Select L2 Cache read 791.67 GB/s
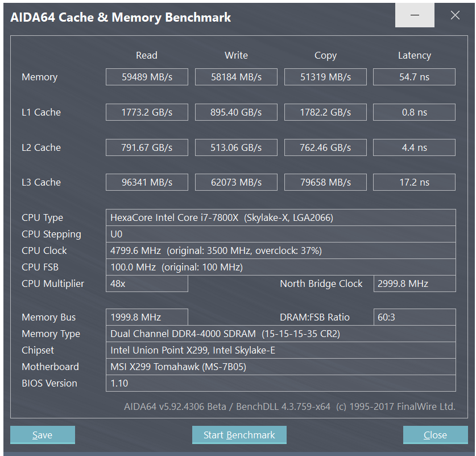 [x=147, y=147]
